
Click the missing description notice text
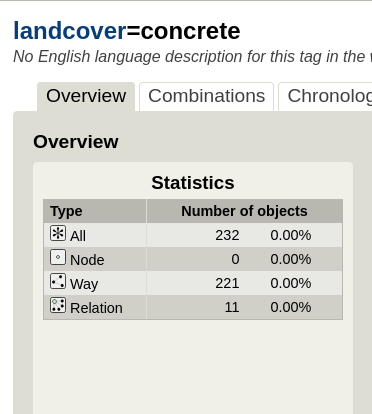pos(192,56)
